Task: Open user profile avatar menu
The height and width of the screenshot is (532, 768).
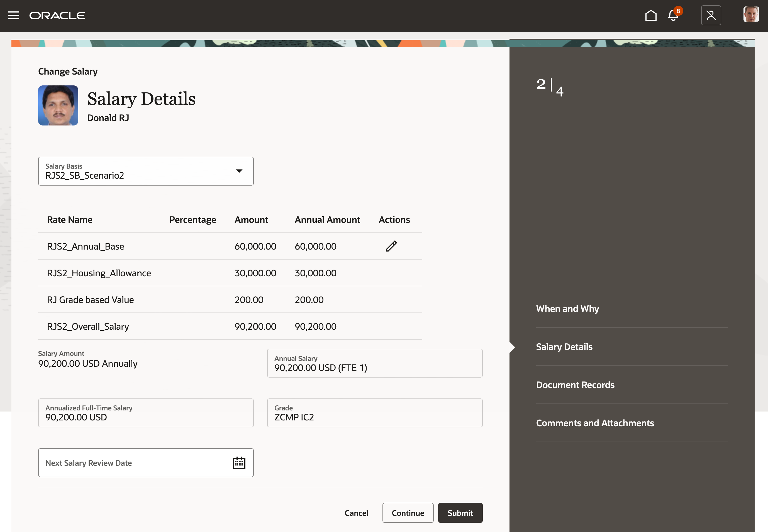Action: pyautogui.click(x=751, y=15)
